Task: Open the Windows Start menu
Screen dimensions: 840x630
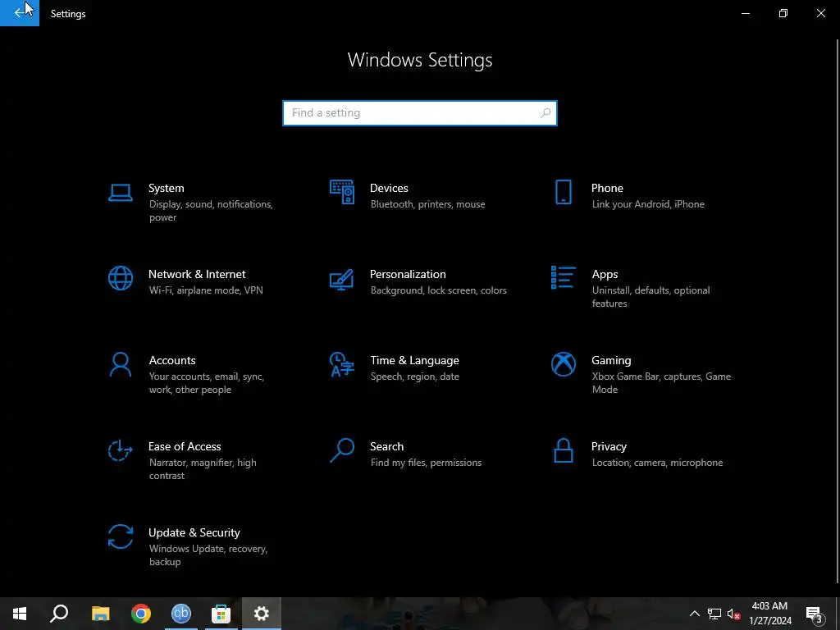Action: (x=20, y=614)
